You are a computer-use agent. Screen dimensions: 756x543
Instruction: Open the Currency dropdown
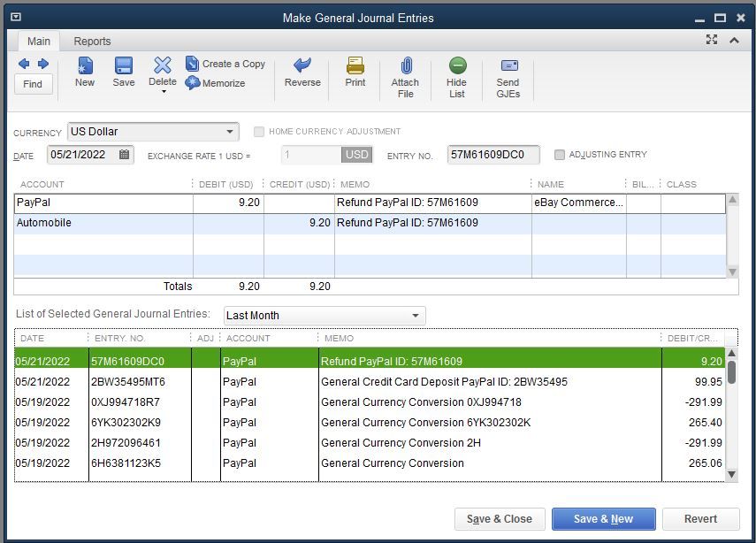pyautogui.click(x=230, y=132)
